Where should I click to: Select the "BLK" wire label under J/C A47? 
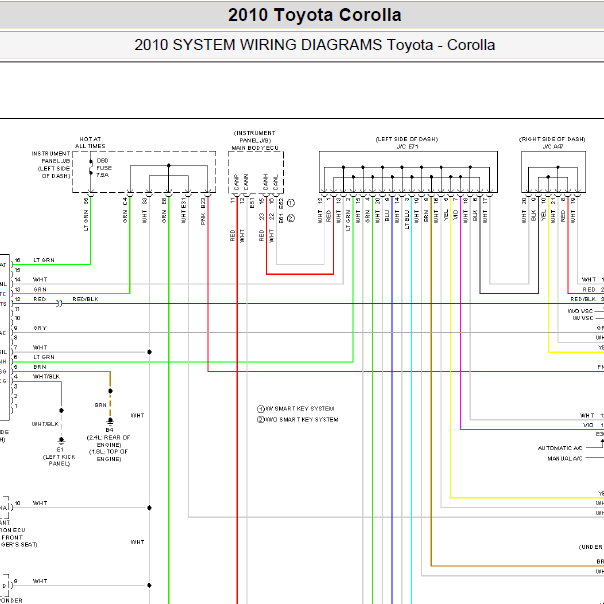(x=534, y=215)
